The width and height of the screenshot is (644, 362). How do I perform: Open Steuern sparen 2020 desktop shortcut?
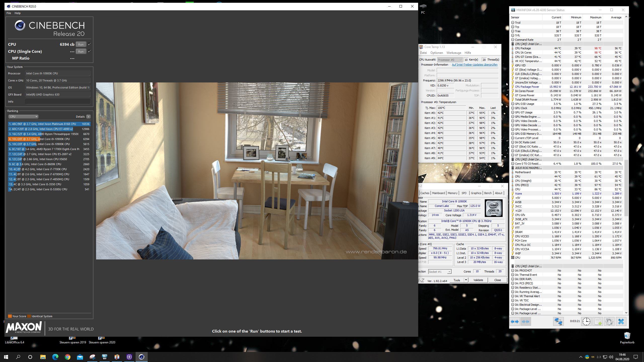point(102,340)
